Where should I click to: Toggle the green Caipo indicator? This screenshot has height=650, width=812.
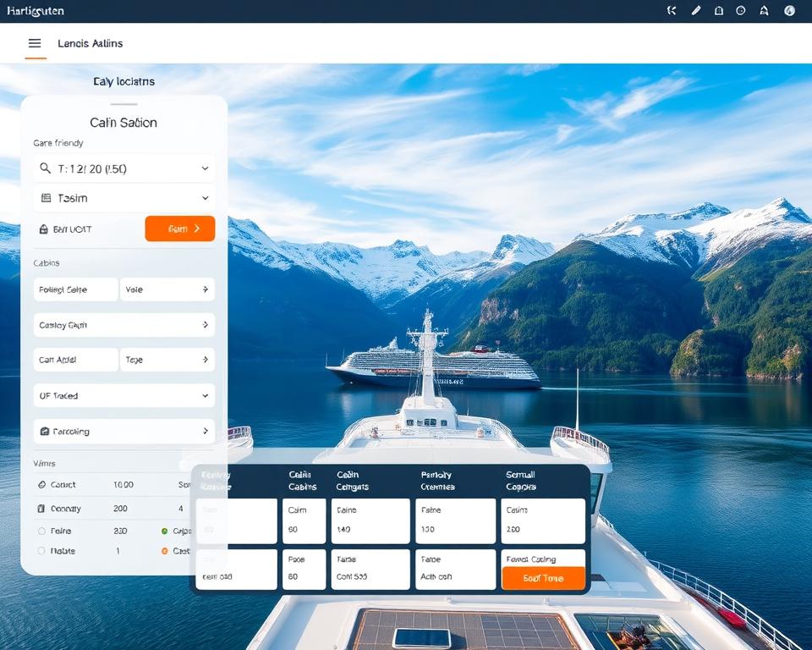(165, 531)
